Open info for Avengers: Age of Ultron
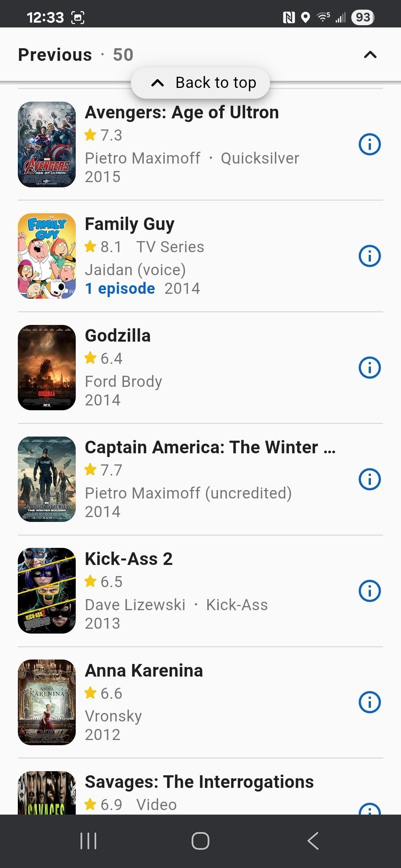Viewport: 401px width, 868px height. coord(369,144)
